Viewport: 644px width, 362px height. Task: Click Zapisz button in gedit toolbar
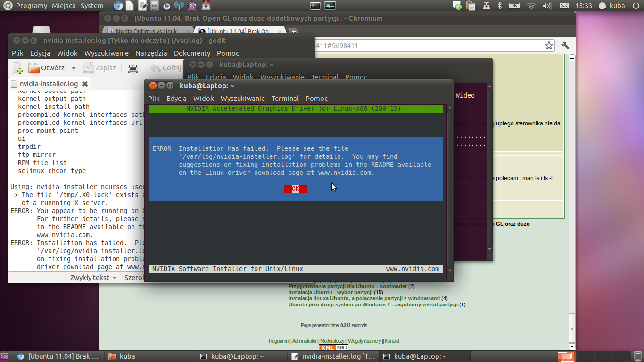100,68
